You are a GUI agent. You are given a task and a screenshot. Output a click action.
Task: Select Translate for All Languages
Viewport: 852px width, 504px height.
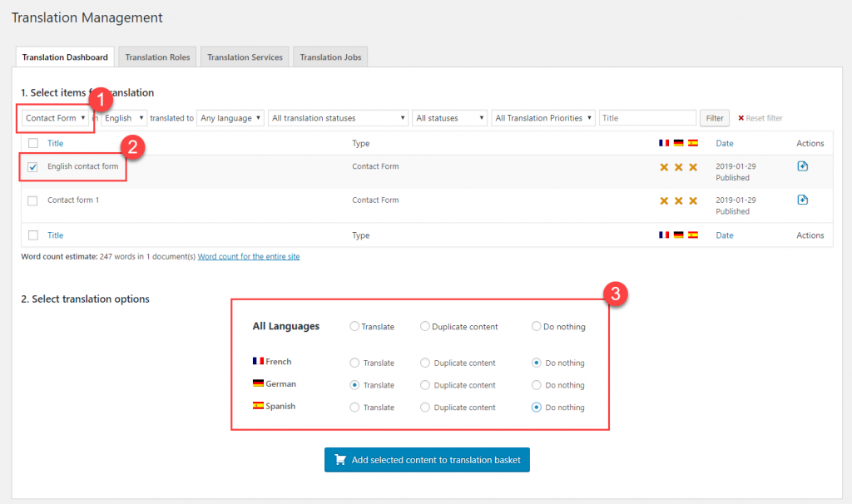pos(354,326)
